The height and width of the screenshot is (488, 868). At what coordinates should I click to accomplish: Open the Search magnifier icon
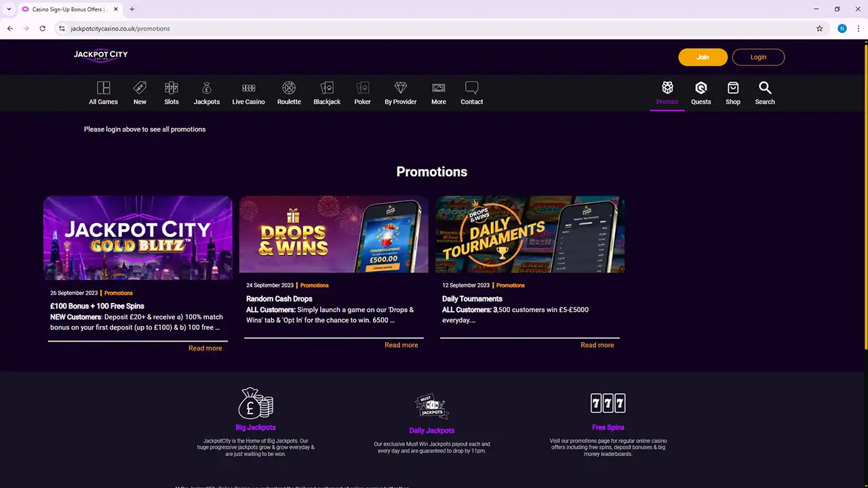765,88
